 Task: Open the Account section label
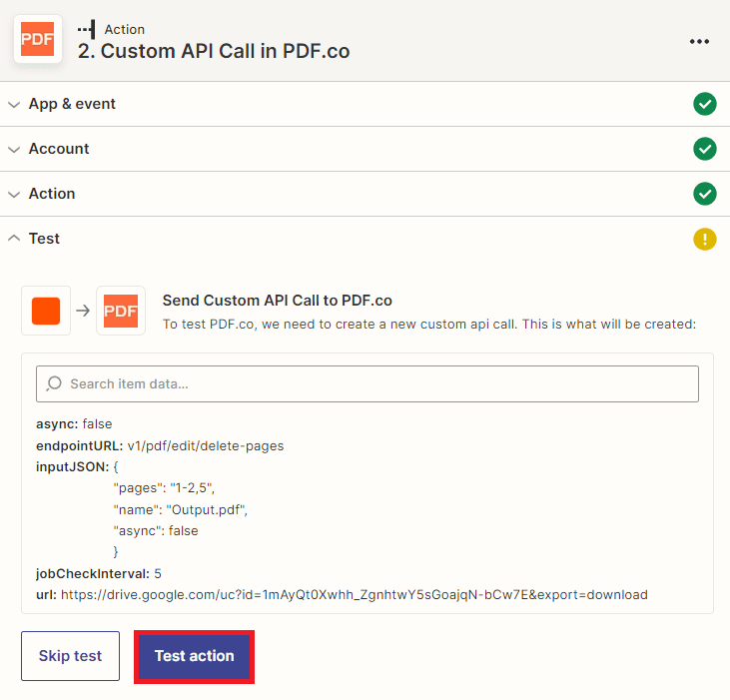tap(59, 149)
